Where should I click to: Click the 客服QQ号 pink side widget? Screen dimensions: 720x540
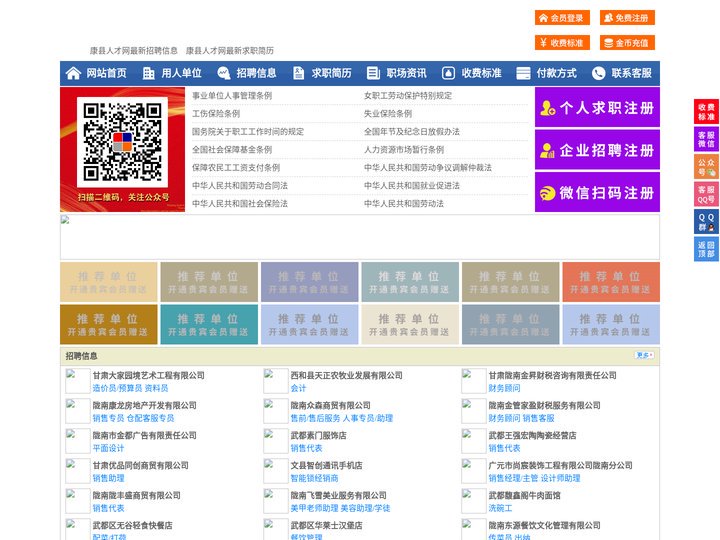point(706,194)
